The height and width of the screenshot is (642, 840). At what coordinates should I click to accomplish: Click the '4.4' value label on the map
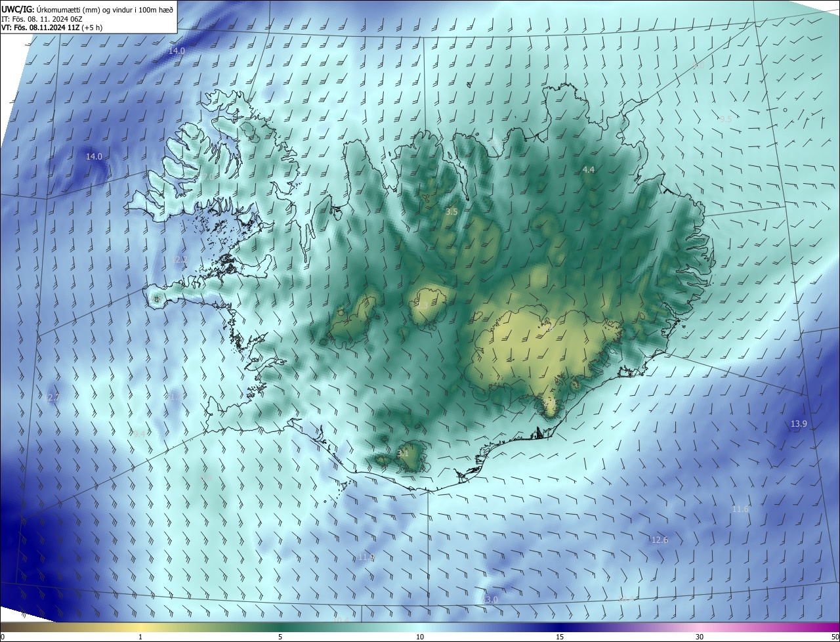point(589,169)
